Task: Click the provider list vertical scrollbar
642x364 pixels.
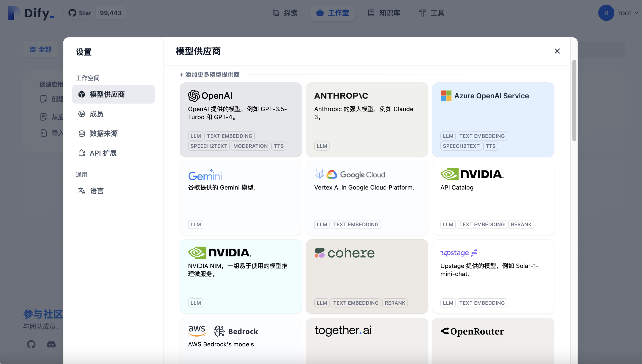Action: (574, 101)
